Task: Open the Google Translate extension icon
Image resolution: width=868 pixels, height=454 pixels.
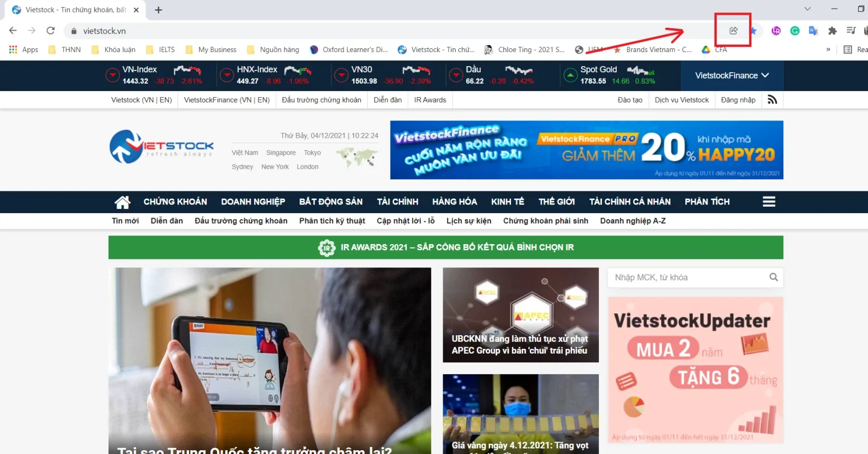Action: 813,31
